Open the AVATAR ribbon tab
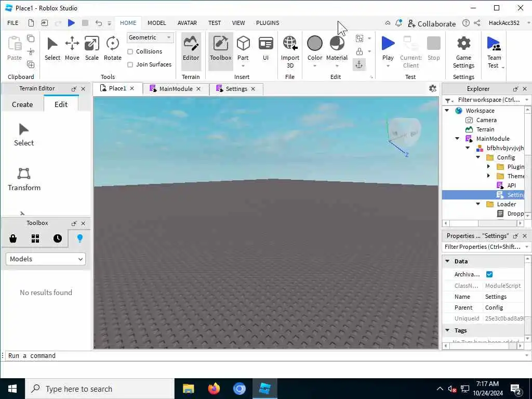Image resolution: width=532 pixels, height=399 pixels. coord(187,23)
